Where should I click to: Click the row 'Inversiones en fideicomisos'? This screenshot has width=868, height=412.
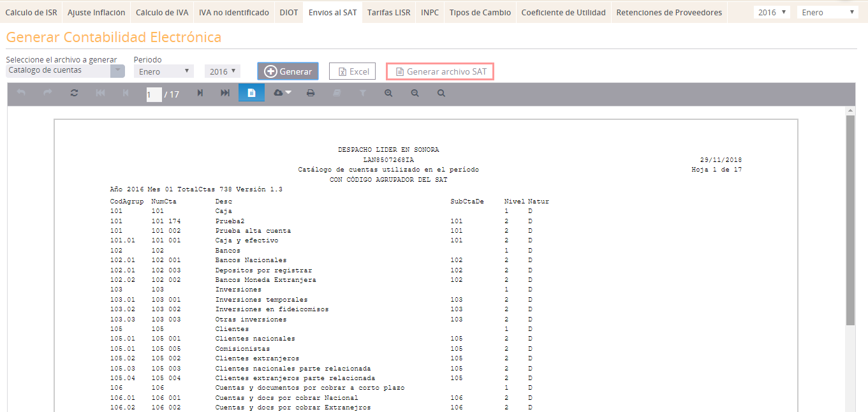coord(329,309)
